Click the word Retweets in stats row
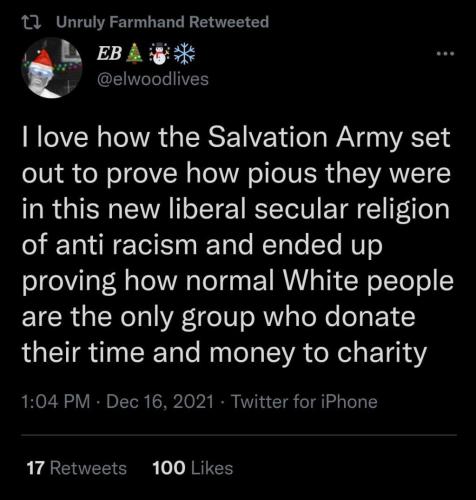 coord(88,468)
